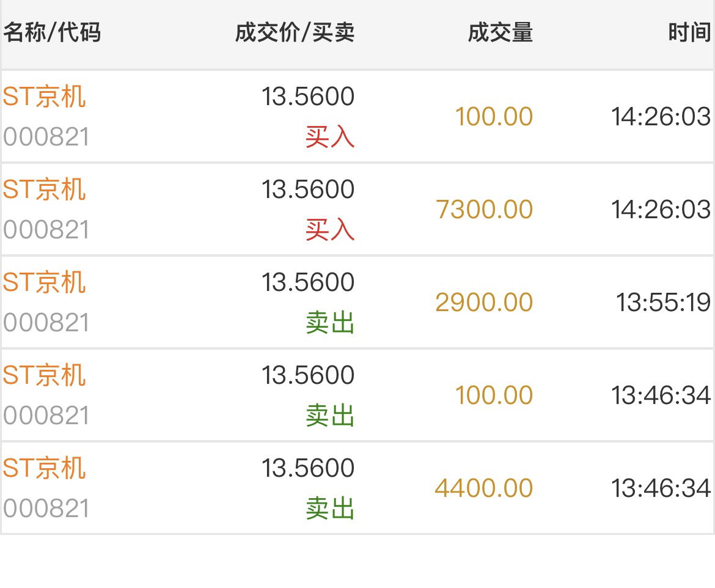Open ST京机 name in the 2900.00 row

pyautogui.click(x=44, y=282)
